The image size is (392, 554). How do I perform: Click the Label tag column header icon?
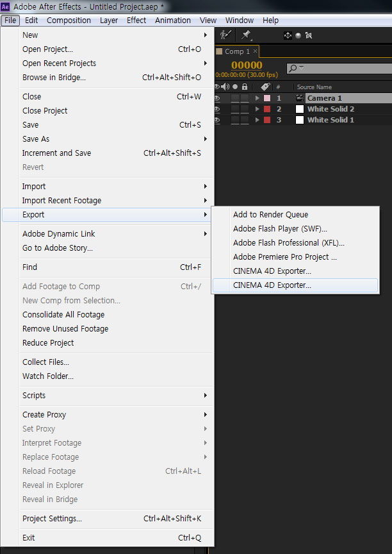[265, 87]
